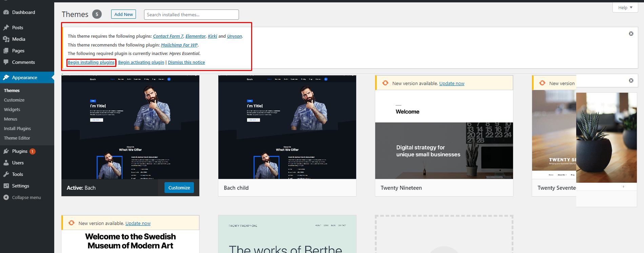Viewport: 644px width, 253px height.
Task: Click the Posts pushpin icon
Action: coord(6,28)
